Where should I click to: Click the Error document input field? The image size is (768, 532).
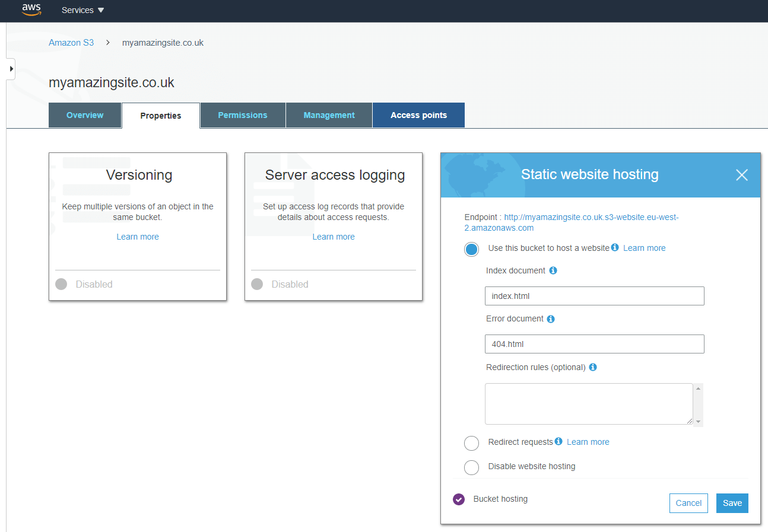tap(595, 344)
